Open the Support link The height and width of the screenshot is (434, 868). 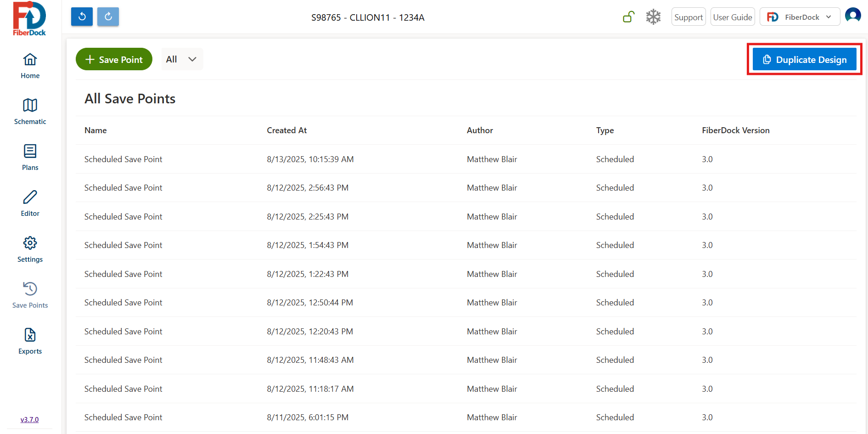coord(688,17)
